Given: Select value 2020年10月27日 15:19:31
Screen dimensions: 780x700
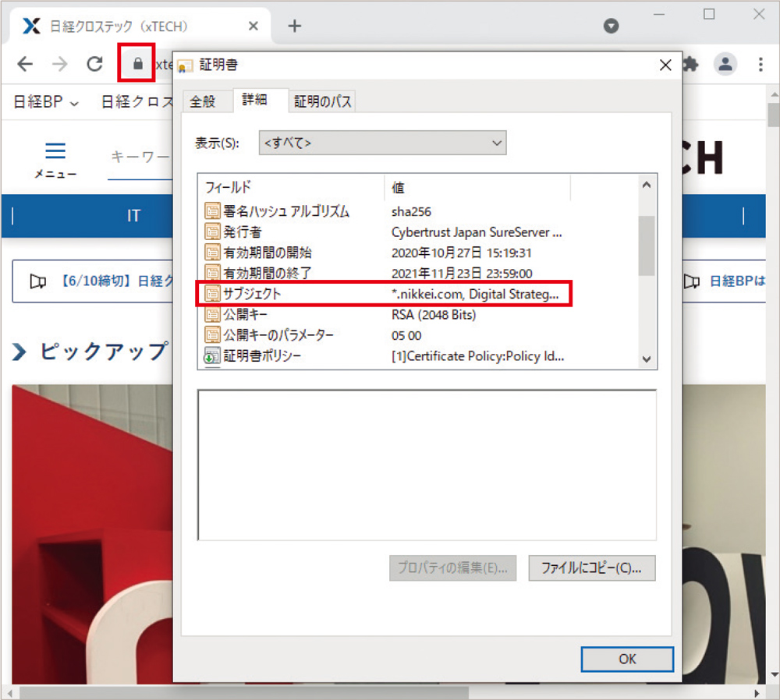Looking at the screenshot, I should tap(461, 253).
